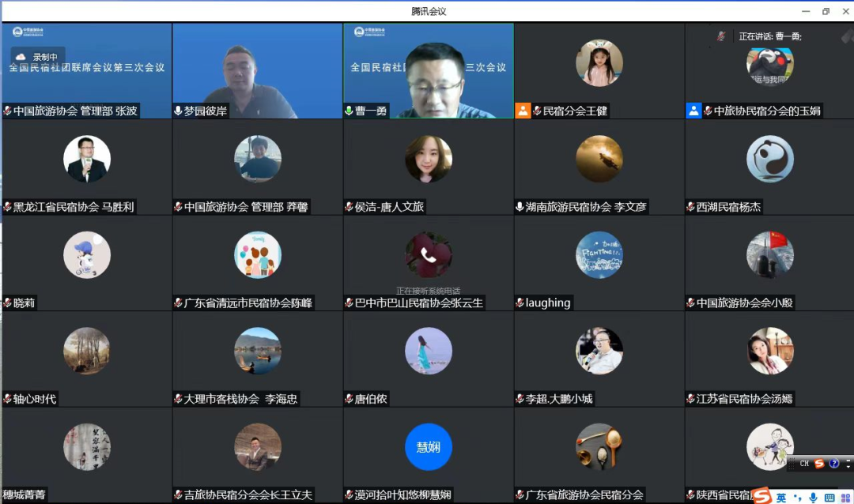Click the blue 慧娴 initials avatar

pyautogui.click(x=428, y=447)
